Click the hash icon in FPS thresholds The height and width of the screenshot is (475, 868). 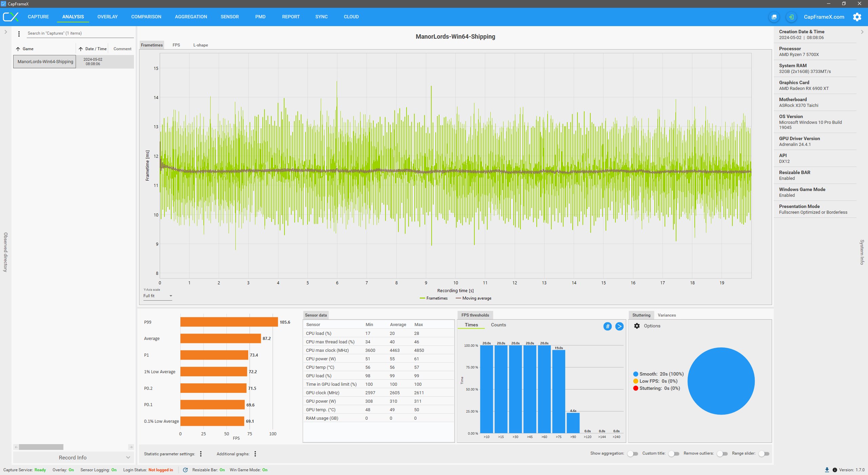coord(607,326)
